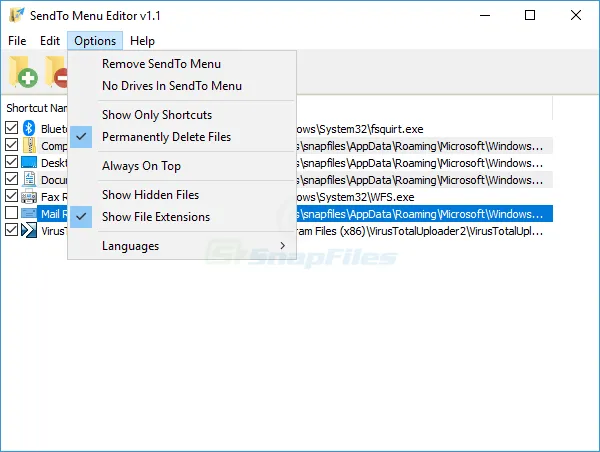Enable Show Hidden Files
The height and width of the screenshot is (452, 600).
tap(182, 195)
